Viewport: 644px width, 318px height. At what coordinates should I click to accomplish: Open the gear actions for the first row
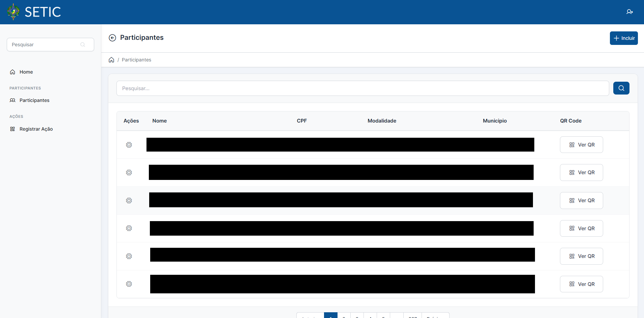(x=129, y=145)
